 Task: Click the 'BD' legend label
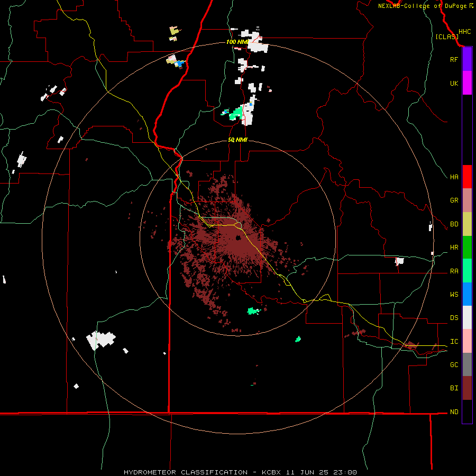click(454, 224)
